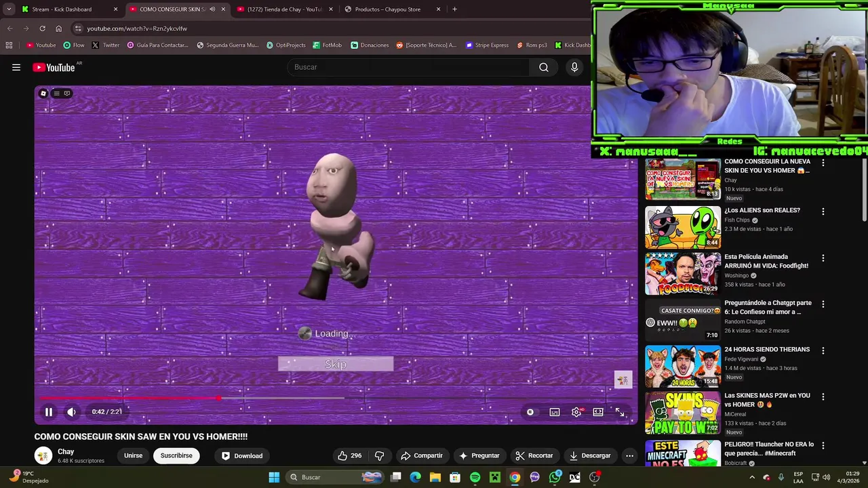Open Microsoft Edge from the taskbar
This screenshot has height=488, width=868.
[415, 477]
